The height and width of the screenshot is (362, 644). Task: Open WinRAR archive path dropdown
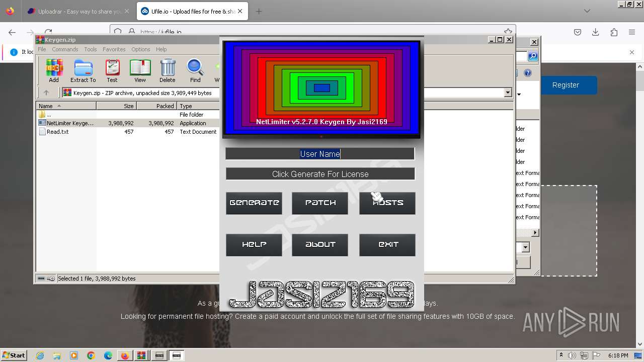coord(508,93)
